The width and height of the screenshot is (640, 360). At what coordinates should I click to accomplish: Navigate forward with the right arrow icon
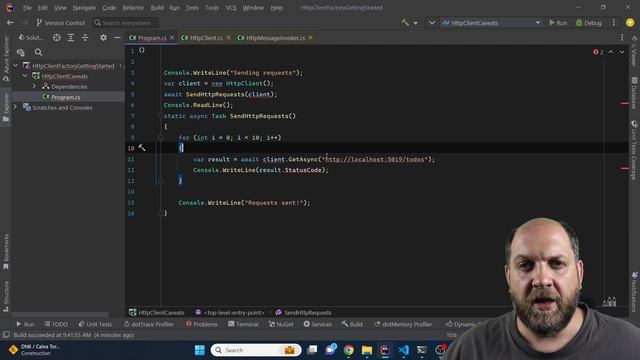[24, 23]
